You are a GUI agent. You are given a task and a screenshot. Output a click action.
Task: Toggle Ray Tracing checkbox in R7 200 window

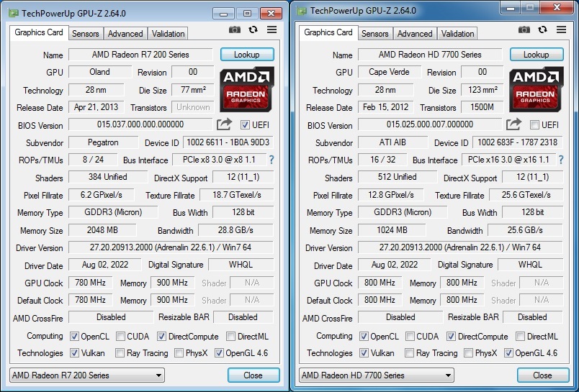pos(120,353)
